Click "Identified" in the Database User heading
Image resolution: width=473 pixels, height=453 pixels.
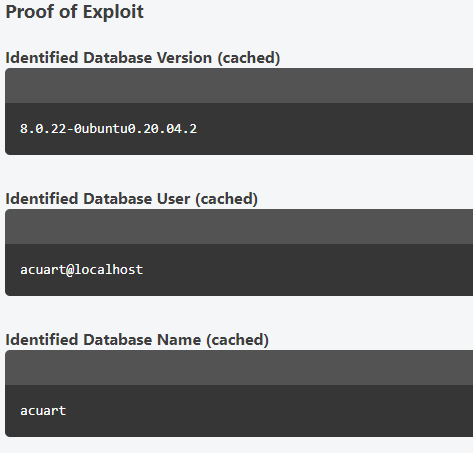42,199
